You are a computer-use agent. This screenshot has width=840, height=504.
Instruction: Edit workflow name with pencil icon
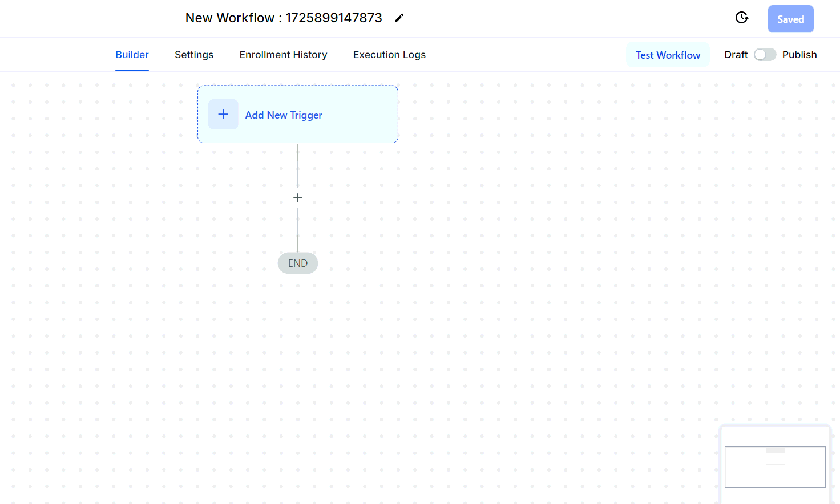coord(399,18)
